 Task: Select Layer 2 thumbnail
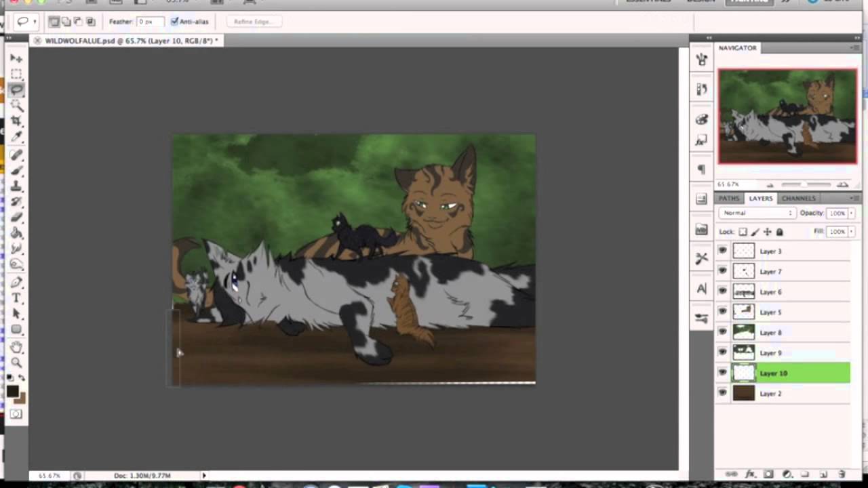(744, 393)
